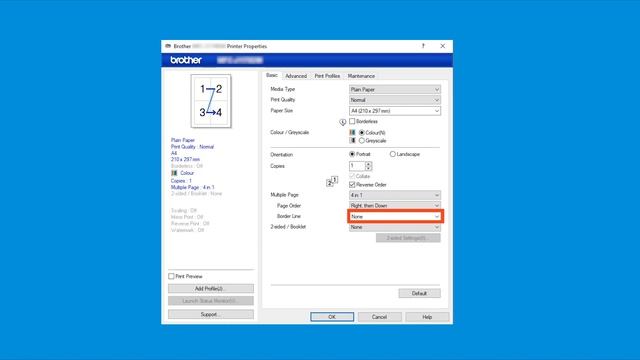Open the Print Quality dropdown
This screenshot has height=360, width=640.
(x=395, y=100)
